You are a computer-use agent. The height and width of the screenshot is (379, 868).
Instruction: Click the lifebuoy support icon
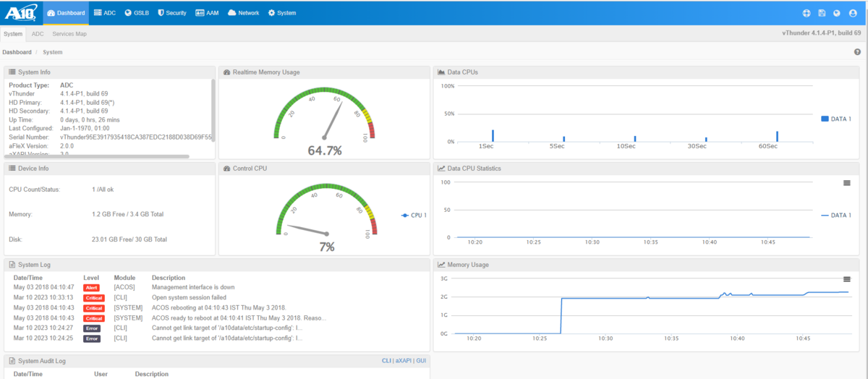807,13
